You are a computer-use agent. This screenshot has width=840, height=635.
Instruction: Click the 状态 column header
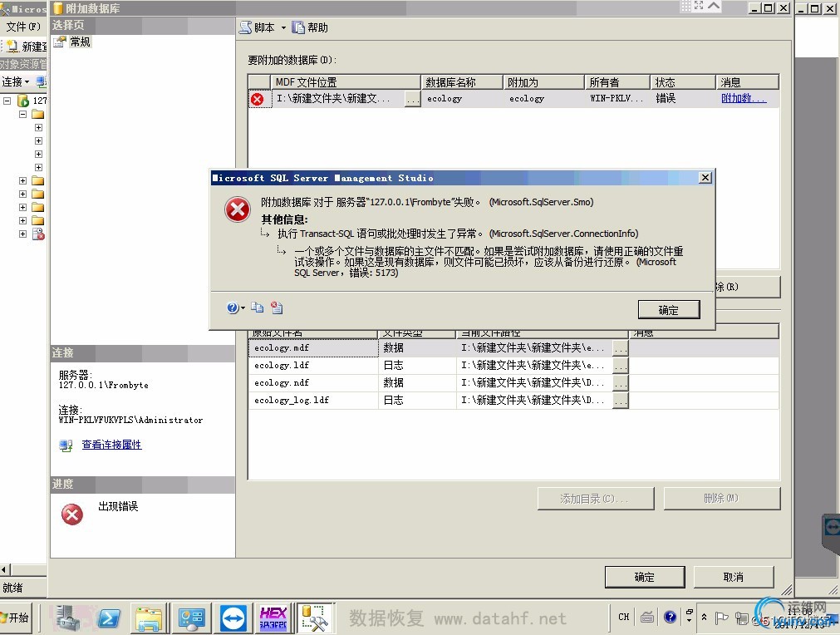point(684,82)
